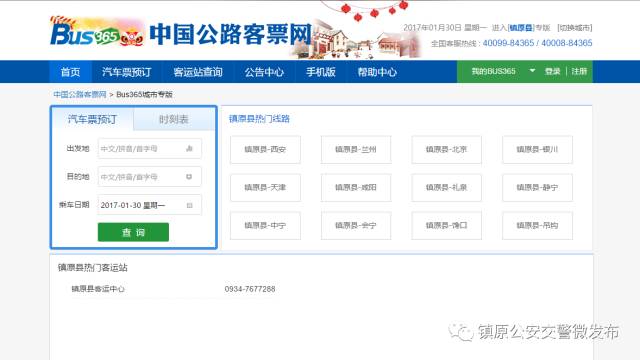Go to 客运站查询 in navigation
The image size is (640, 360).
(198, 72)
